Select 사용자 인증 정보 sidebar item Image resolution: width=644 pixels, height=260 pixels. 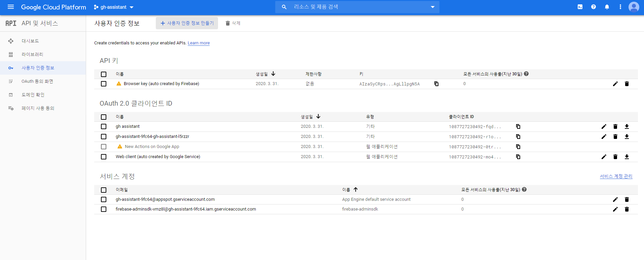43,68
